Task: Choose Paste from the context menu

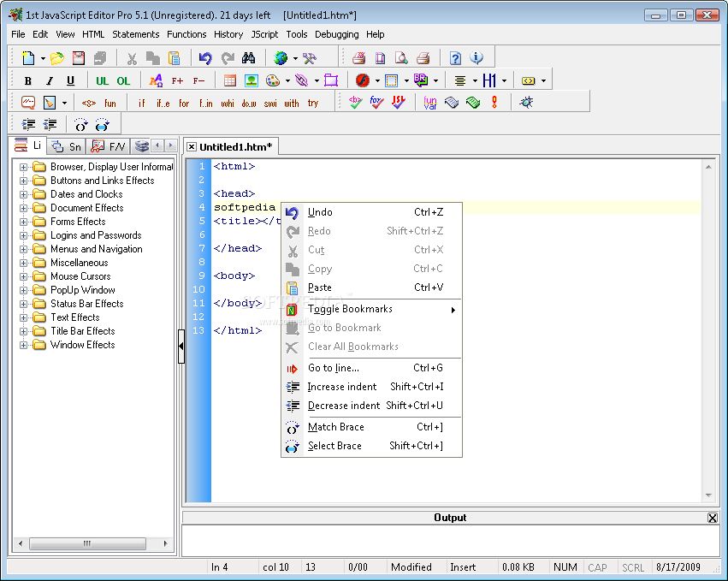Action: pos(320,288)
